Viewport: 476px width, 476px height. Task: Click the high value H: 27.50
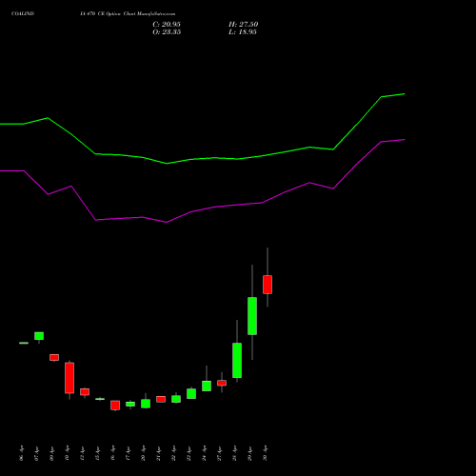[x=243, y=25]
